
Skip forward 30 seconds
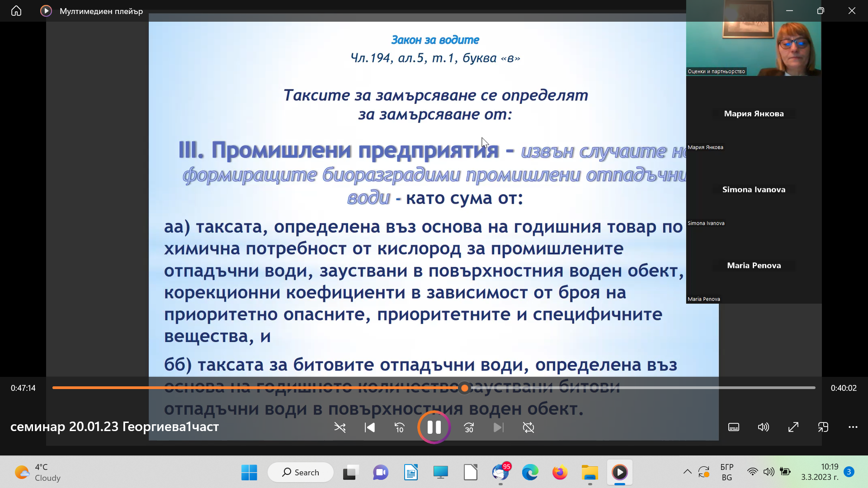(x=469, y=427)
